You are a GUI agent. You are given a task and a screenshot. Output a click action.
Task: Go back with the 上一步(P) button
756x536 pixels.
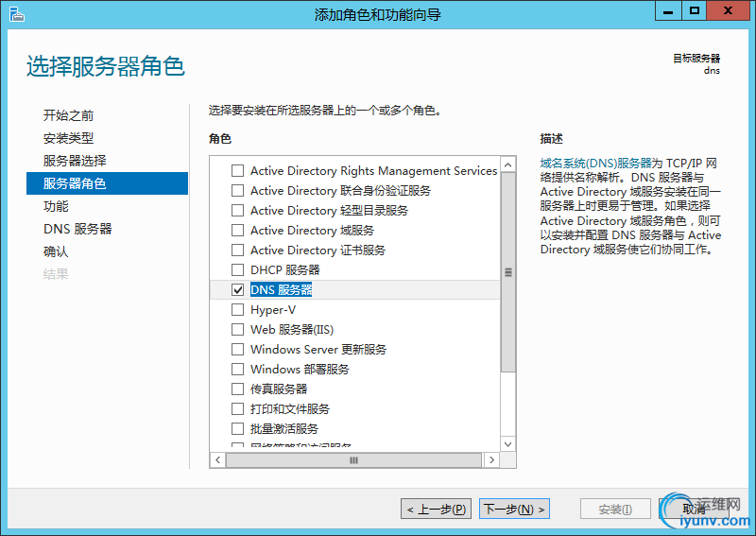tap(436, 510)
